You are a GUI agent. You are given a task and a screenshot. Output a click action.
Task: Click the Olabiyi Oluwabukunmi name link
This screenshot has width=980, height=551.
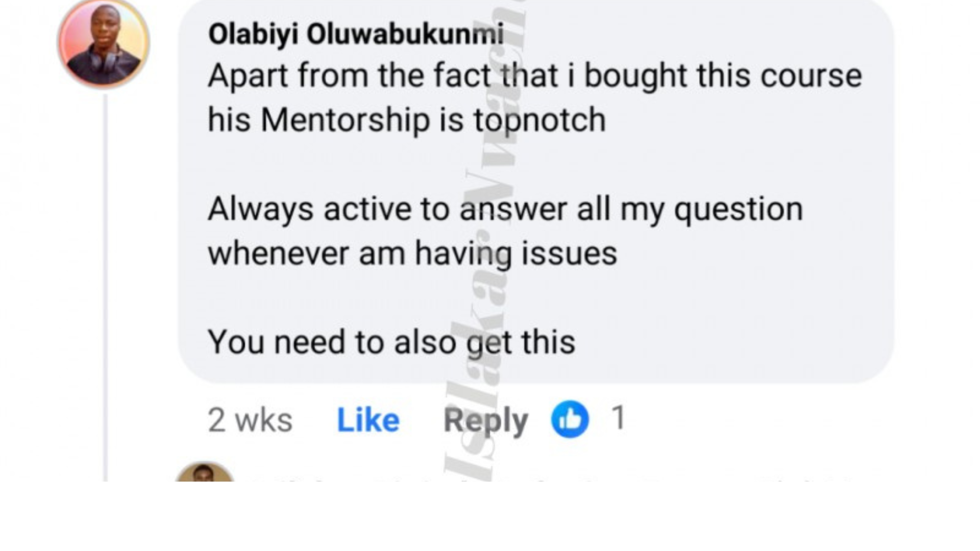coord(356,35)
